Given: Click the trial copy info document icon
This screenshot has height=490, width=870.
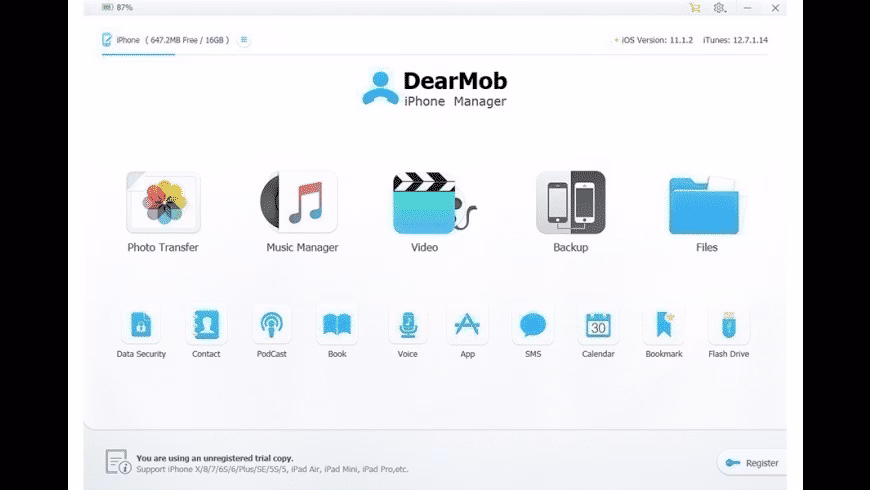Looking at the screenshot, I should tap(118, 462).
